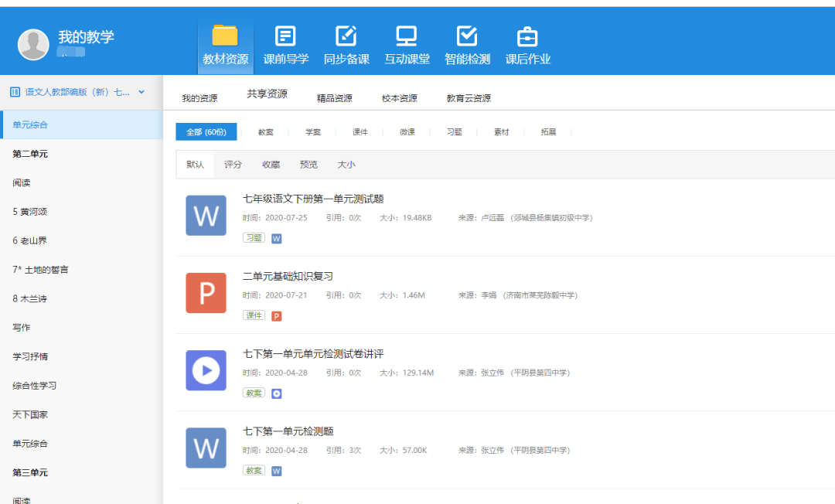Click PowerPoint icon of 二单元基础知识复习
This screenshot has height=504, width=835.
[x=206, y=293]
